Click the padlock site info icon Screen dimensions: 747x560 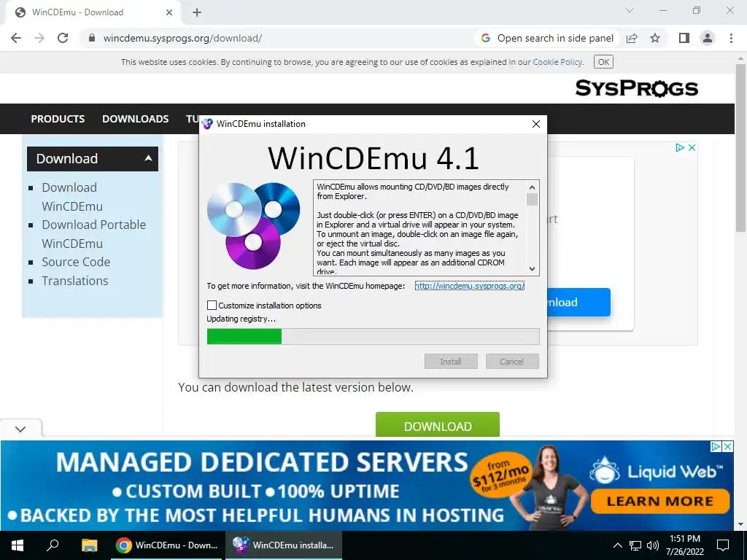92,38
